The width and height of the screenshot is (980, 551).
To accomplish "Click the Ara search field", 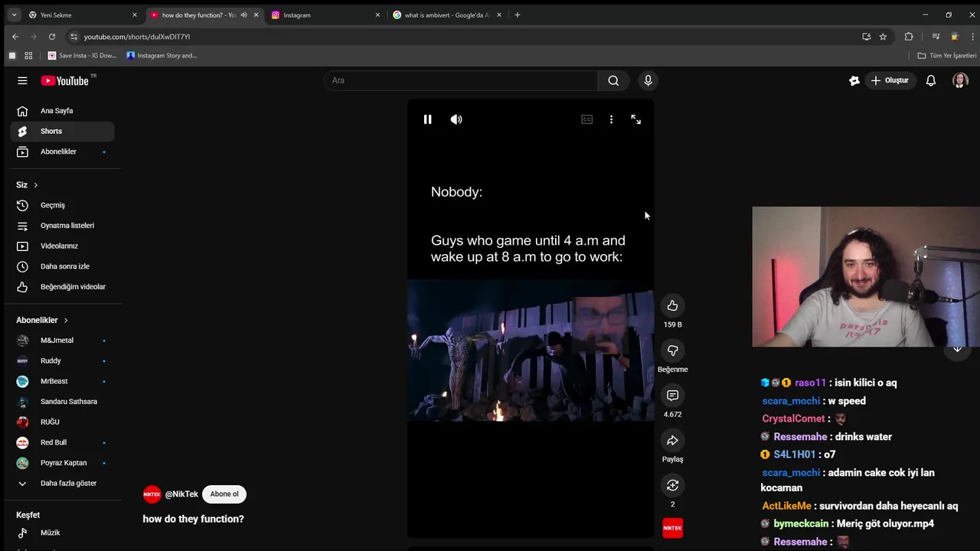I will (460, 80).
